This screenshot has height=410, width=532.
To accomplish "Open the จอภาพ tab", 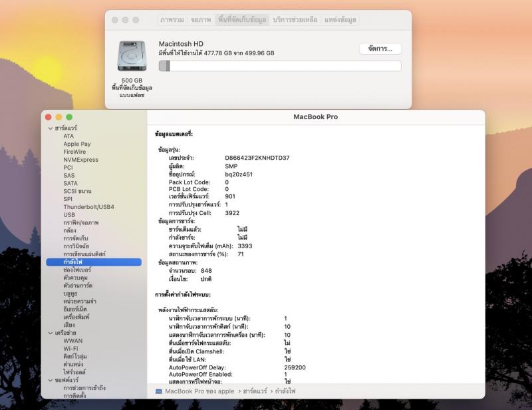I will click(201, 20).
